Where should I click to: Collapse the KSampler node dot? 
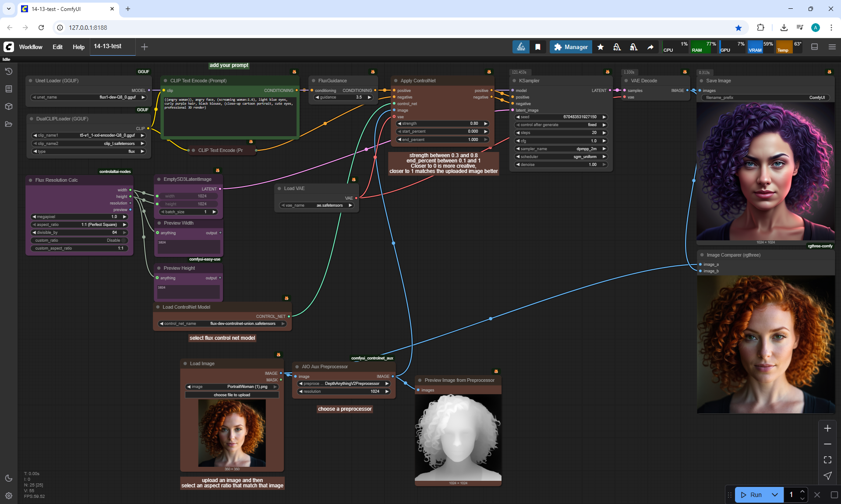514,81
